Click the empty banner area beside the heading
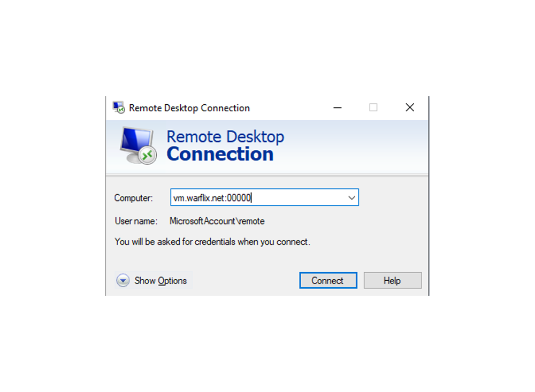 pyautogui.click(x=355, y=147)
